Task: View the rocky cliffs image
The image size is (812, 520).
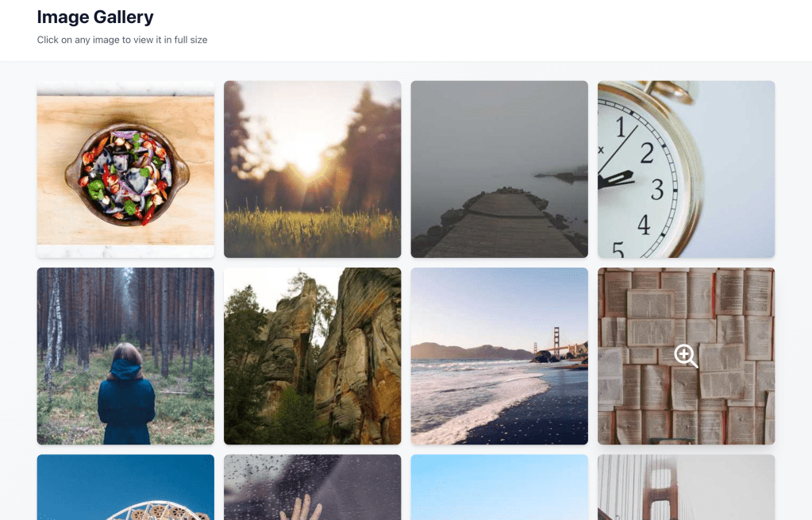Action: click(x=312, y=356)
